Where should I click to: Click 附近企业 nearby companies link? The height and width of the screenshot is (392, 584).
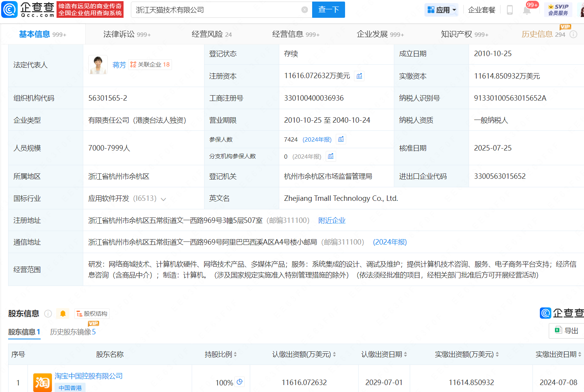332,220
